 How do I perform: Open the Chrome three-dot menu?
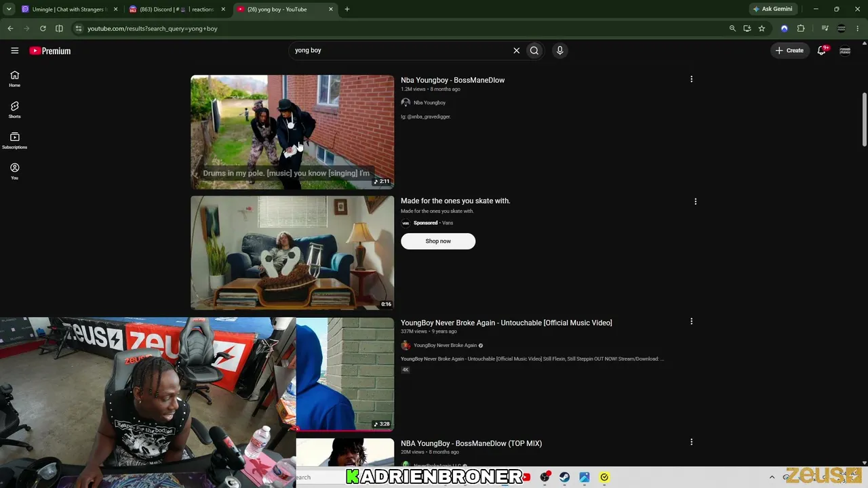tap(858, 28)
